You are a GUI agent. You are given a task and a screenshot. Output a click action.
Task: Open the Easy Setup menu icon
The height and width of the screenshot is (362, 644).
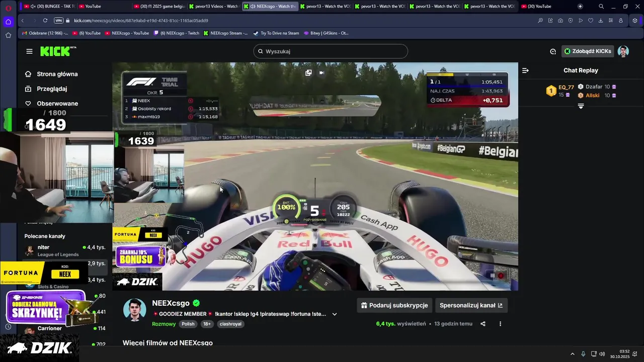(x=611, y=21)
